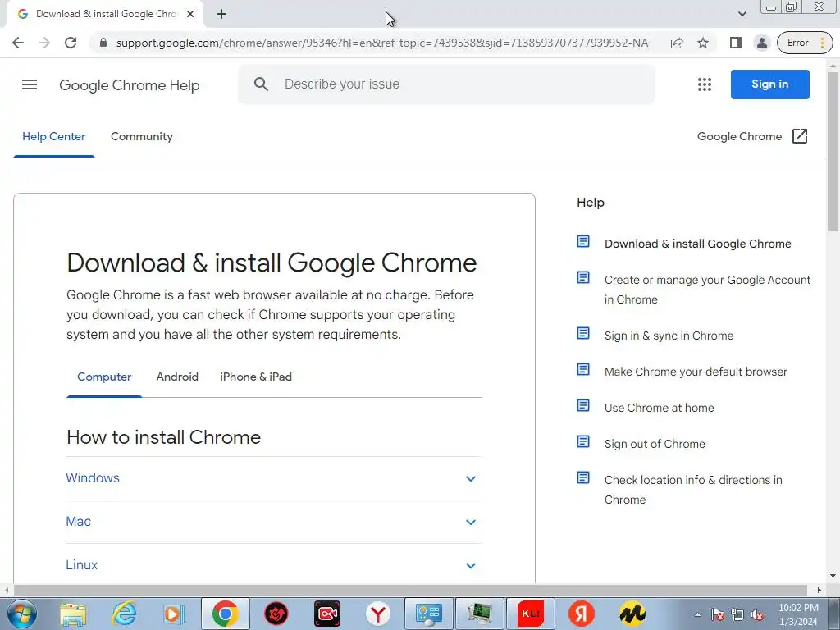Click the Chrome taskbar icon
Image resolution: width=840 pixels, height=630 pixels.
225,614
